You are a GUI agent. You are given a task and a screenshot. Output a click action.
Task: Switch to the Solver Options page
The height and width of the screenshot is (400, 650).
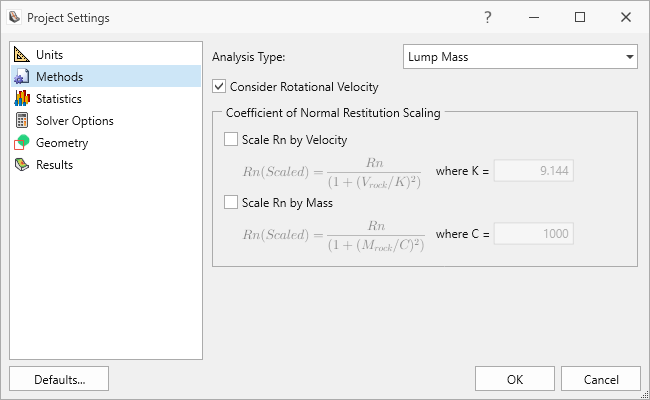click(106, 121)
